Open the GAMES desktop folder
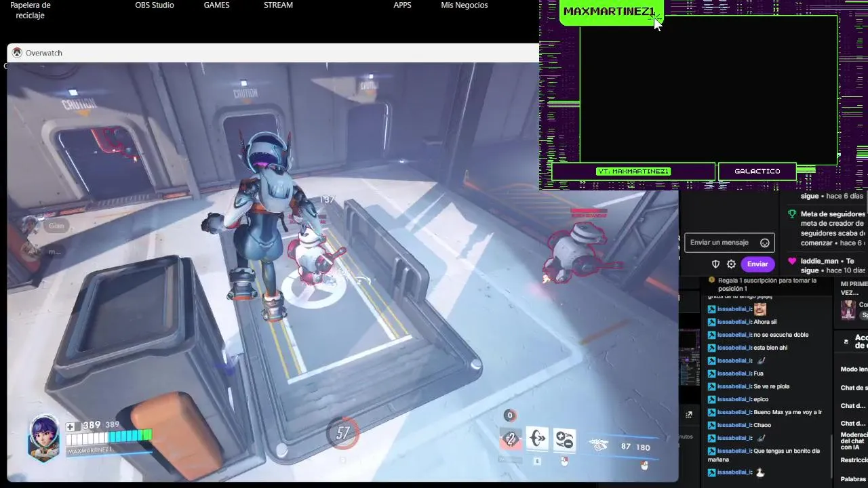The image size is (868, 488). pos(216,5)
